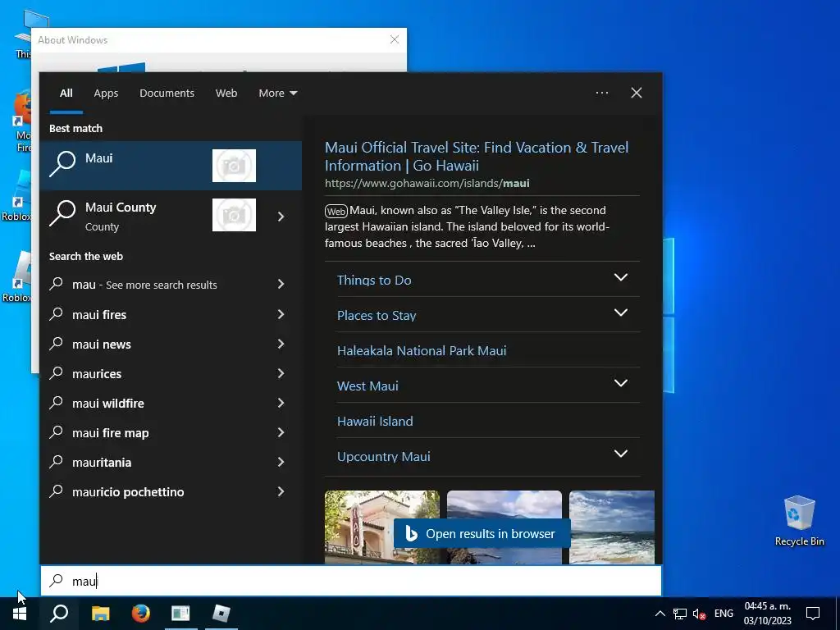Open the ENG language indicator
This screenshot has height=630, width=840.
(x=724, y=614)
